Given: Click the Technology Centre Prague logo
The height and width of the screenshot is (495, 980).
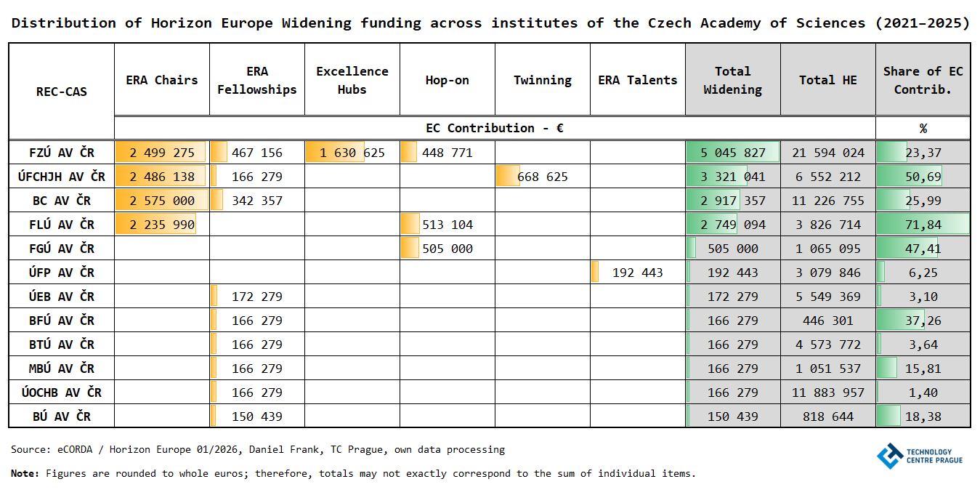Looking at the screenshot, I should (x=920, y=456).
